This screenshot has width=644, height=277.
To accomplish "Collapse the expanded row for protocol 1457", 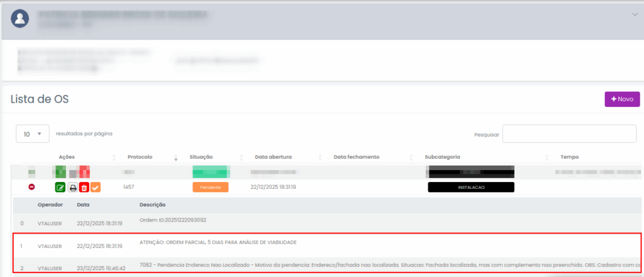I will tap(32, 187).
